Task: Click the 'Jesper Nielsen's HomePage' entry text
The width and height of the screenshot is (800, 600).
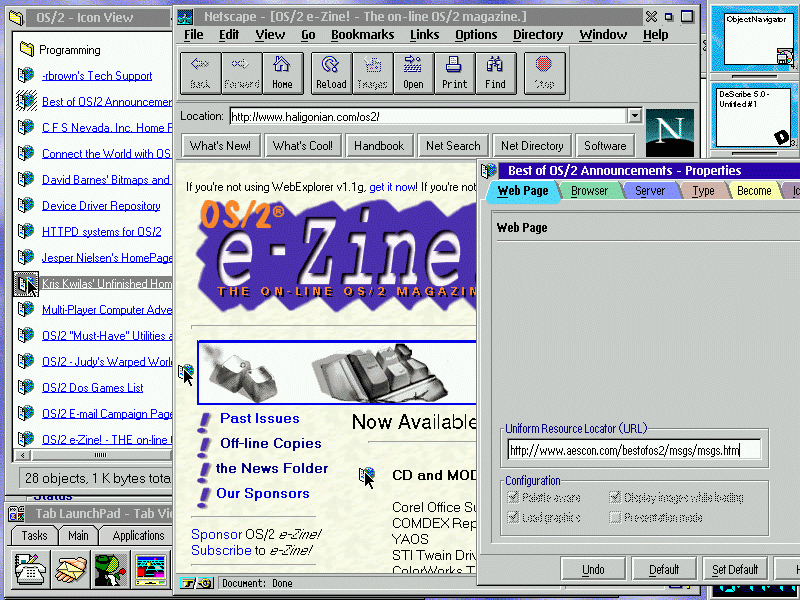Action: coord(107,258)
